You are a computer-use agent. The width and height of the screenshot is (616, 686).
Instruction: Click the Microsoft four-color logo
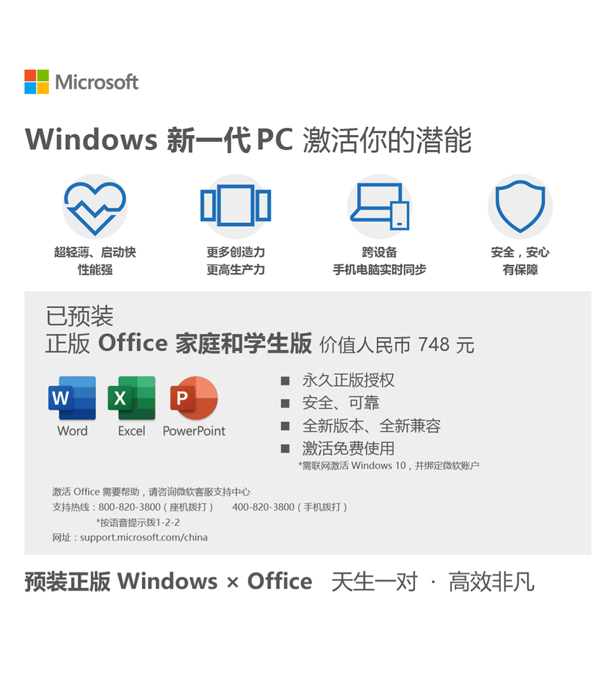click(x=37, y=82)
